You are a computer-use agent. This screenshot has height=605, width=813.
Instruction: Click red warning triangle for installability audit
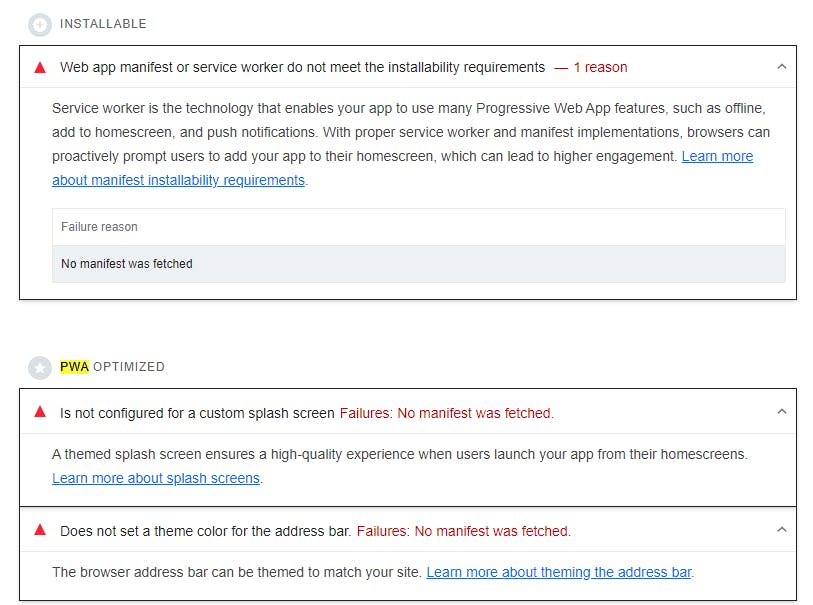(40, 67)
